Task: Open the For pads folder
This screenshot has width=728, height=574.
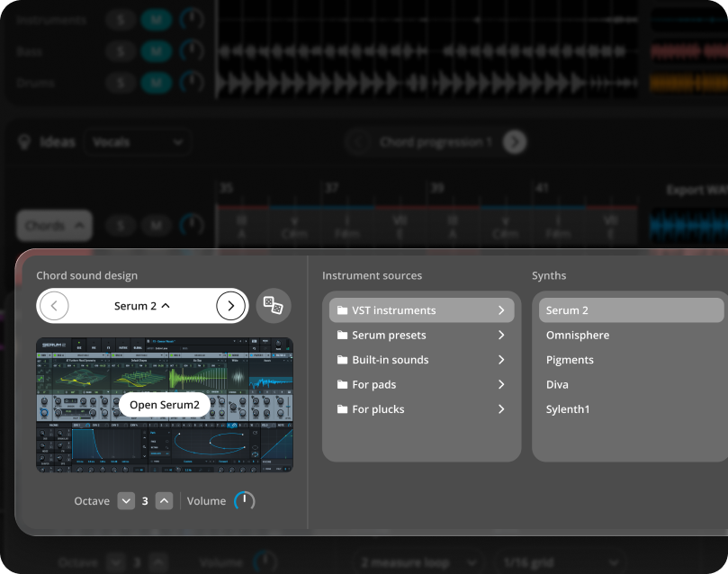Action: point(421,384)
